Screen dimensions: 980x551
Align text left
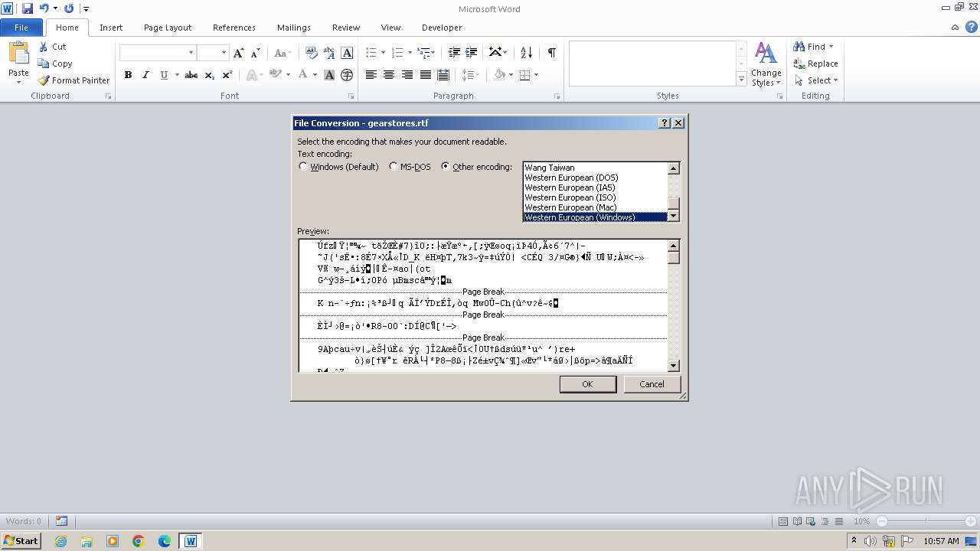[x=371, y=75]
